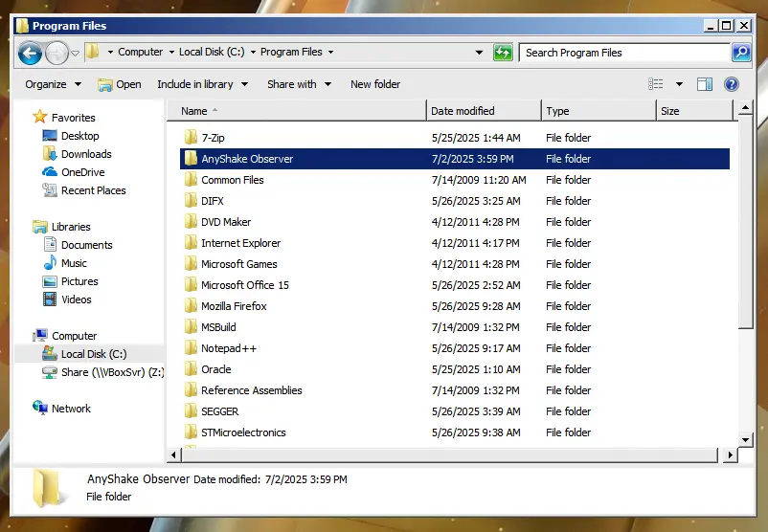Viewport: 768px width, 532px height.
Task: Select the Microsoft Office 15 folder icon
Action: 191,285
